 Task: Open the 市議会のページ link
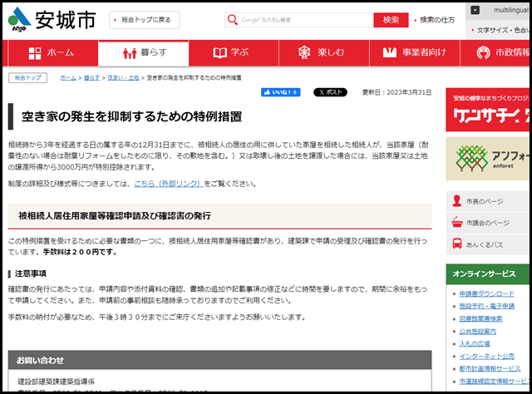[x=488, y=223]
